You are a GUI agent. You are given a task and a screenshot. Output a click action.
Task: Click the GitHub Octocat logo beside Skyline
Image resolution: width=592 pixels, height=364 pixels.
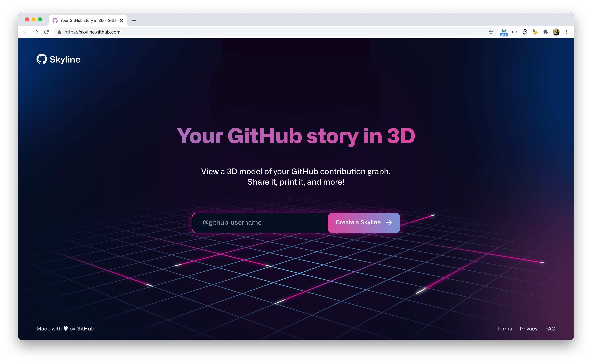pyautogui.click(x=41, y=59)
